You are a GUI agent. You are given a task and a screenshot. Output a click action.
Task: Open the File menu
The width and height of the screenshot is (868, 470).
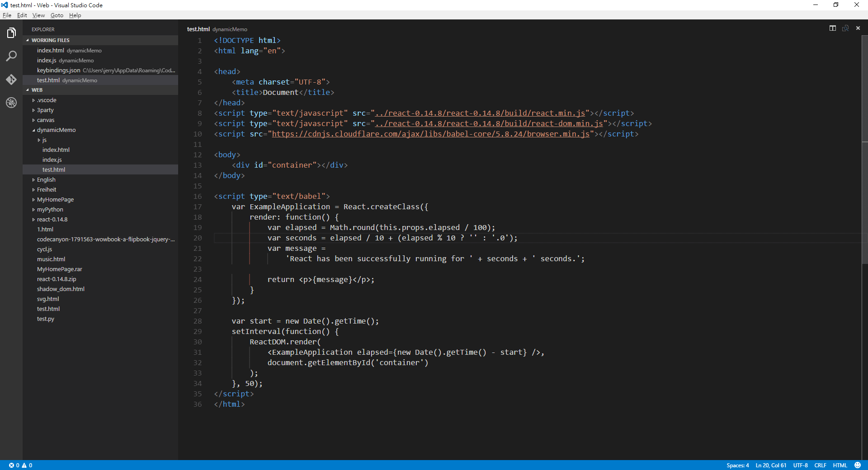tap(7, 15)
